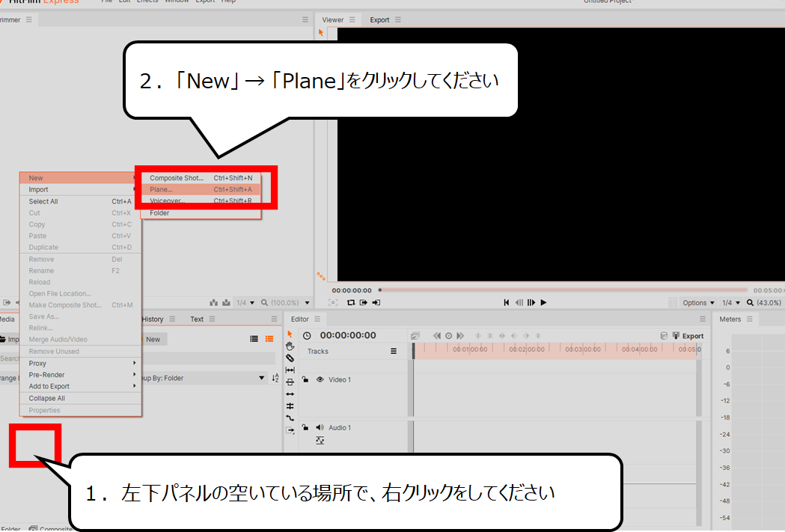Image resolution: width=785 pixels, height=532 pixels.
Task: Choose Composite Shot... from the New submenu
Action: point(201,177)
